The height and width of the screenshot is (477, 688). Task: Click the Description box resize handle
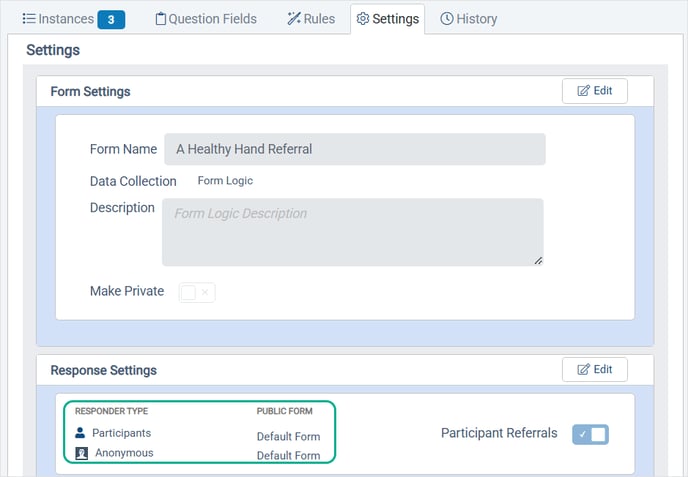tap(538, 261)
